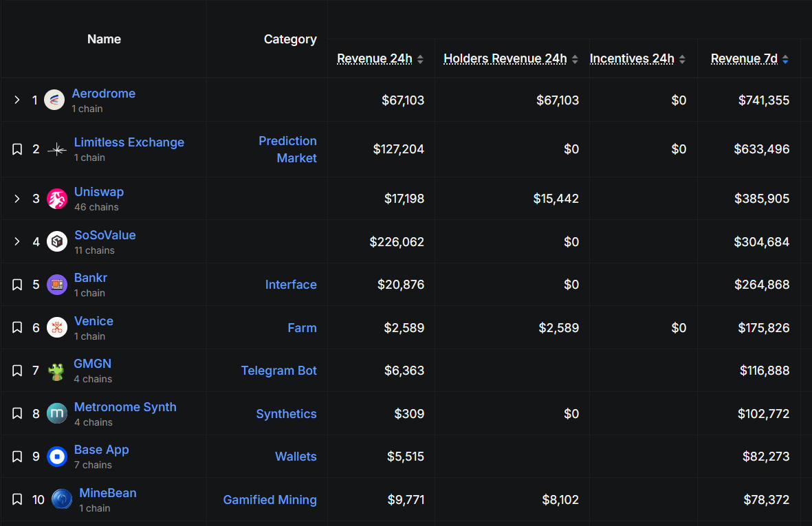The height and width of the screenshot is (526, 812).
Task: Open the Venice protocol link
Action: pyautogui.click(x=94, y=321)
